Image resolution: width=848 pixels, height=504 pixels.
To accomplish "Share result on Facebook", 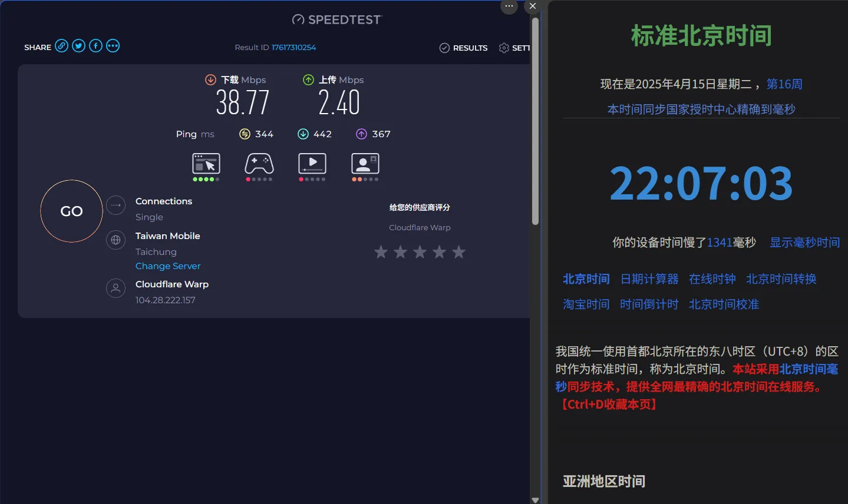I will (x=96, y=46).
